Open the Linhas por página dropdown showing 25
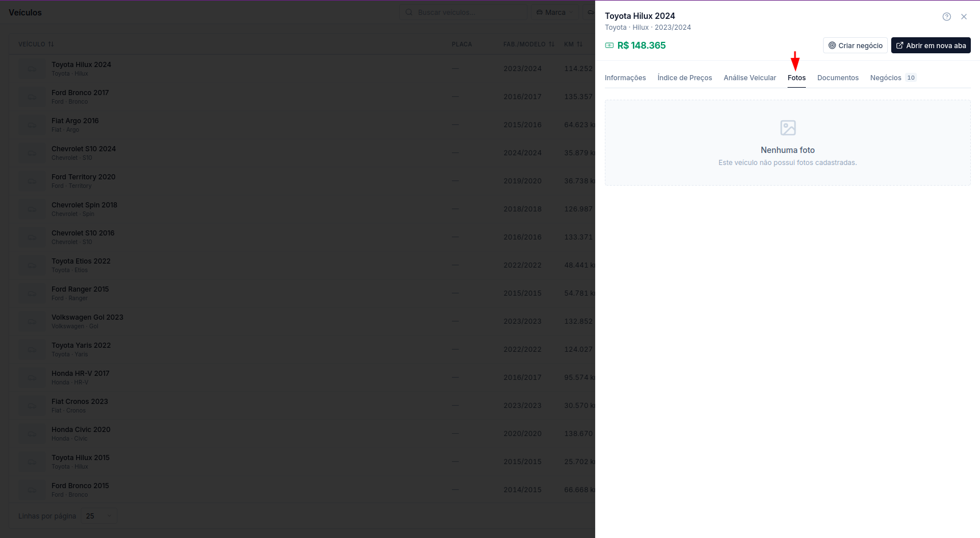The width and height of the screenshot is (980, 538). pos(99,516)
